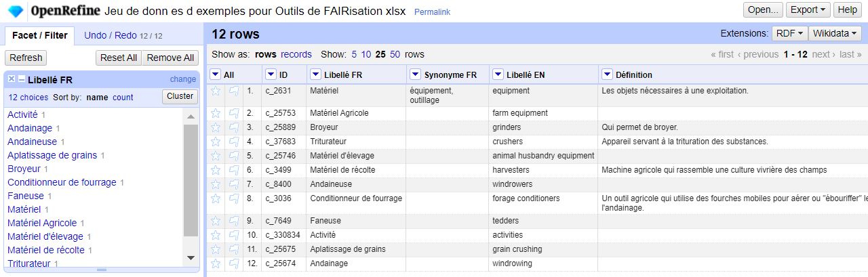Open the ID column dropdown menu
Screen dimensions: 868x277
tap(271, 74)
